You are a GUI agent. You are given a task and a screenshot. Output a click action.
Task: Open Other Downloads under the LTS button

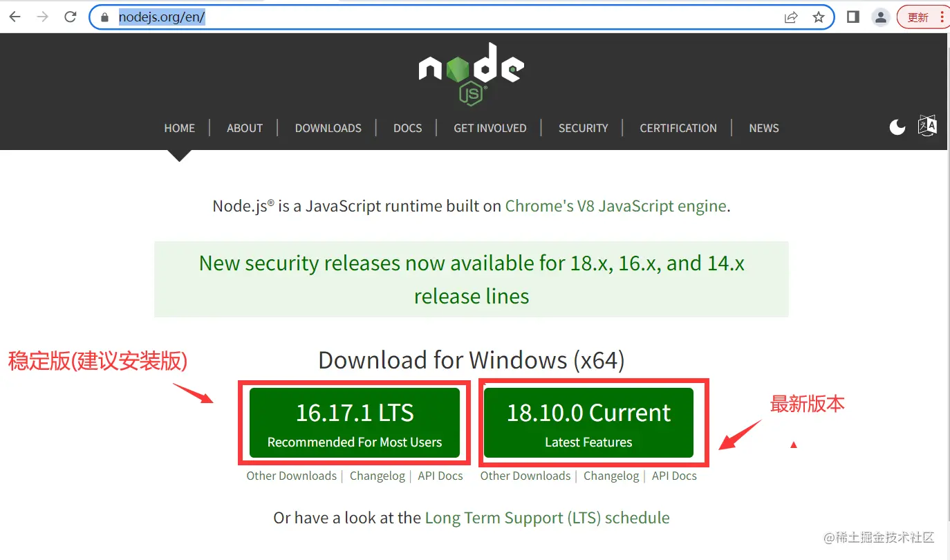tap(292, 476)
